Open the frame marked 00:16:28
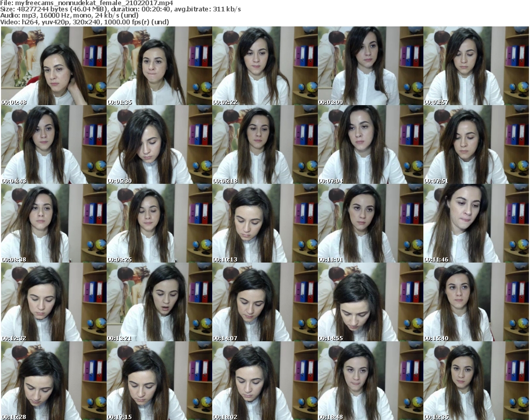Image resolution: width=530 pixels, height=420 pixels. 54,381
